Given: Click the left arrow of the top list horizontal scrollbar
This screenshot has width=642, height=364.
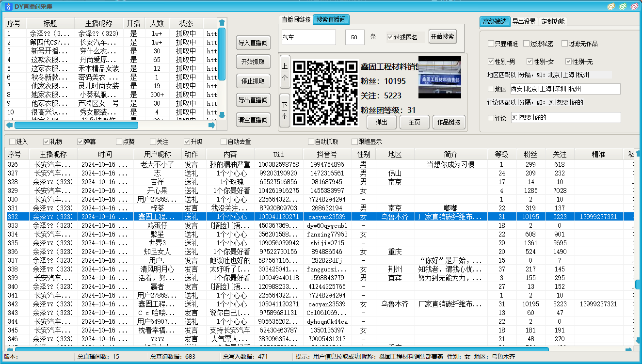Looking at the screenshot, I should pyautogui.click(x=9, y=125).
